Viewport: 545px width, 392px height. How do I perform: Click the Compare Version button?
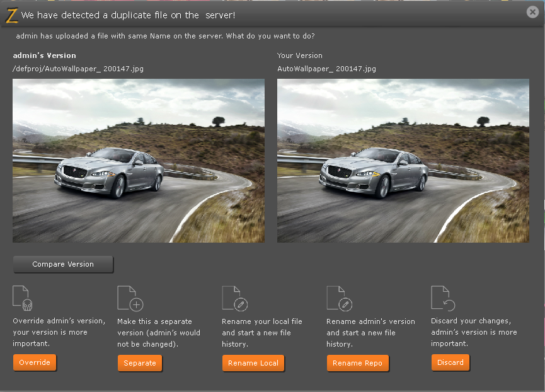tap(63, 265)
